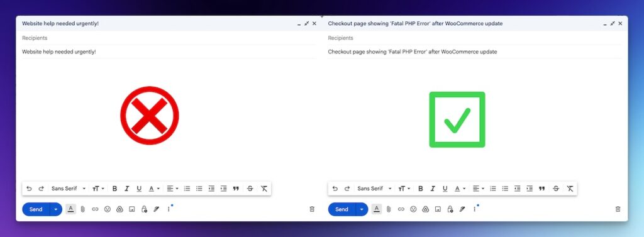The width and height of the screenshot is (644, 237).
Task: Redo in the 'Website help needed' compose window
Action: [x=41, y=189]
